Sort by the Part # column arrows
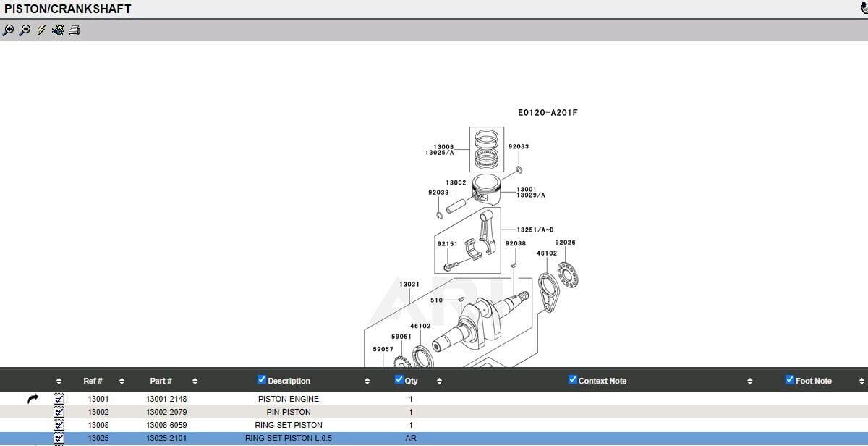This screenshot has height=446, width=868. pyautogui.click(x=195, y=382)
